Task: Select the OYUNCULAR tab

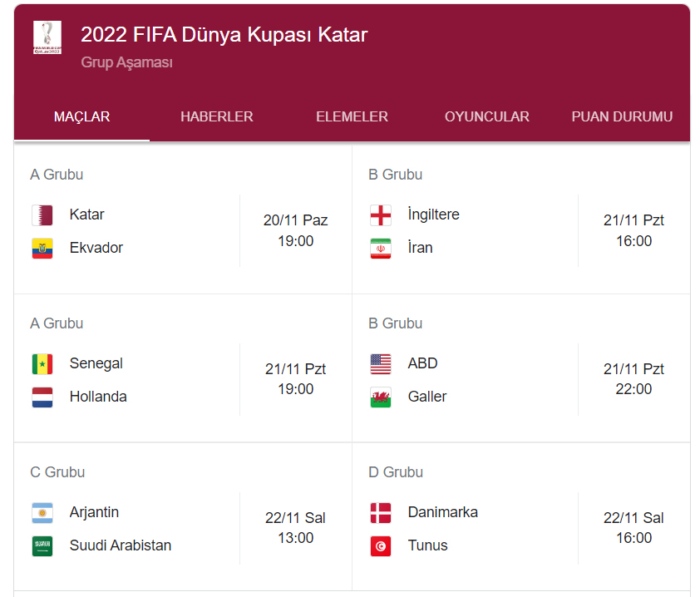Action: (487, 117)
